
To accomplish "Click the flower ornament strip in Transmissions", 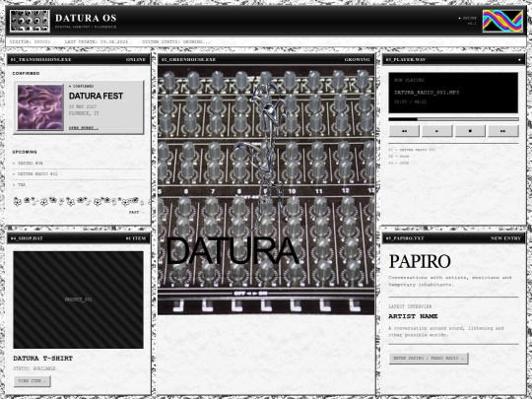I will pyautogui.click(x=81, y=201).
